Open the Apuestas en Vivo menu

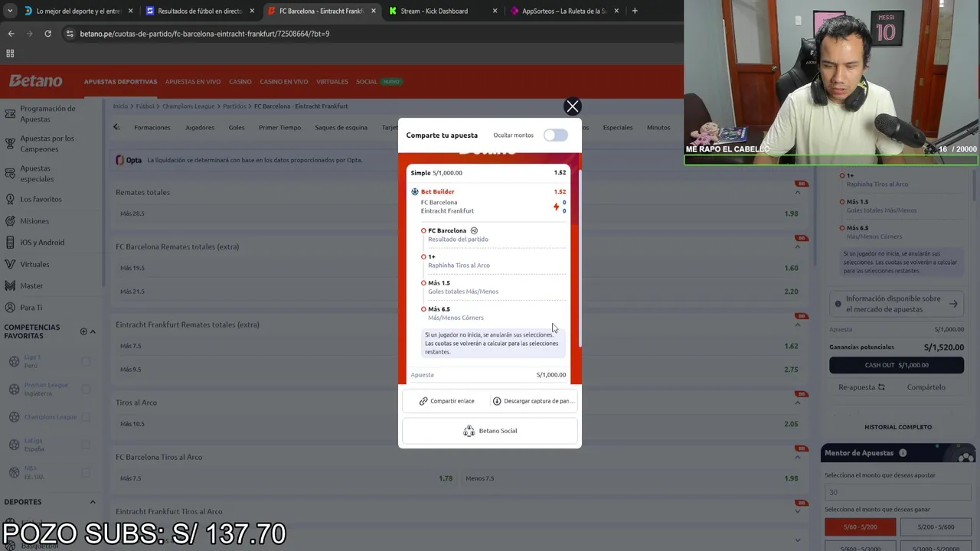pyautogui.click(x=193, y=82)
